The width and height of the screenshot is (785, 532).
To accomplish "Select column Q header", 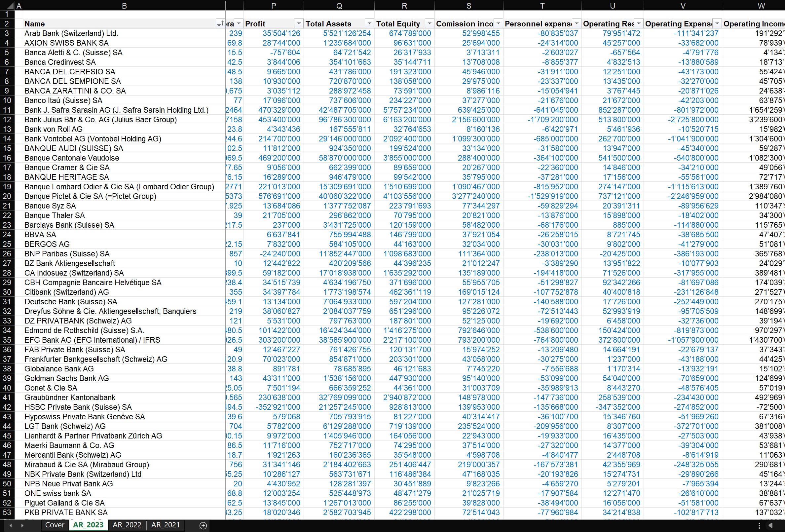I will click(339, 6).
